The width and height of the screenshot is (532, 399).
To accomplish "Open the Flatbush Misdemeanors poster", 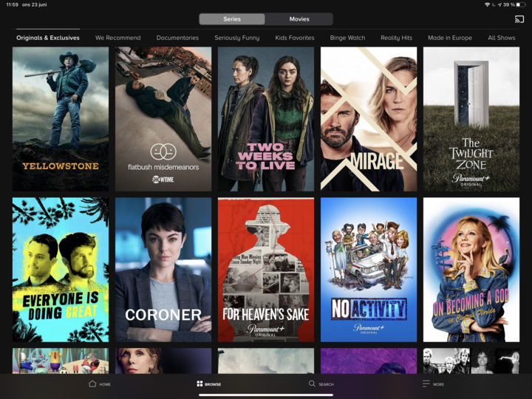I will 163,119.
